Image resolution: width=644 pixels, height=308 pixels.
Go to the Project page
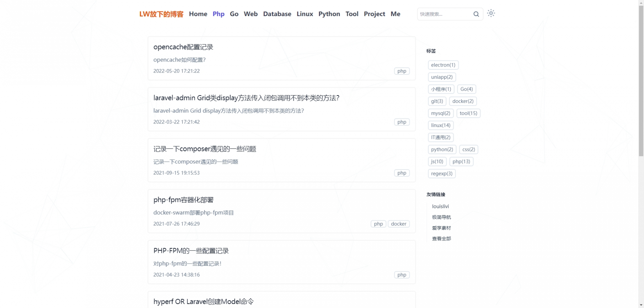pyautogui.click(x=375, y=14)
